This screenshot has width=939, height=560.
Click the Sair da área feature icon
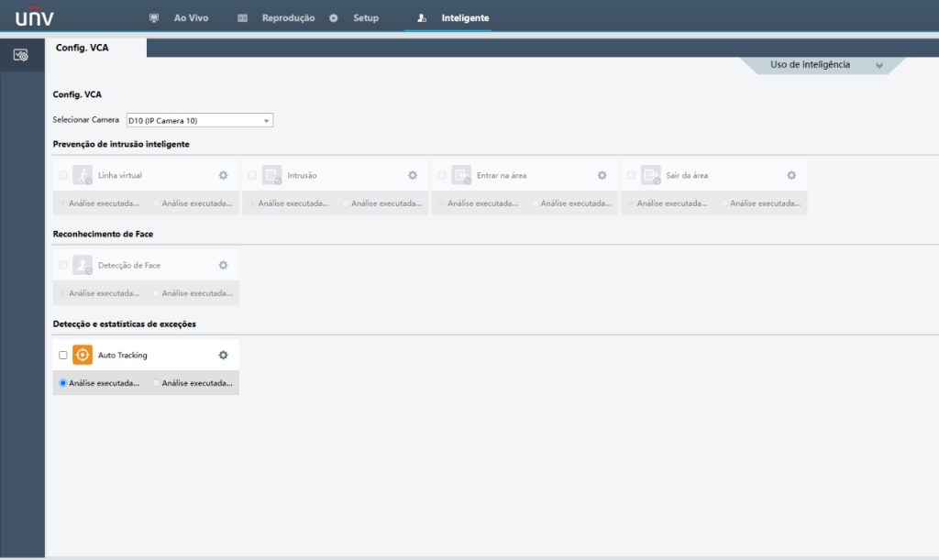650,175
